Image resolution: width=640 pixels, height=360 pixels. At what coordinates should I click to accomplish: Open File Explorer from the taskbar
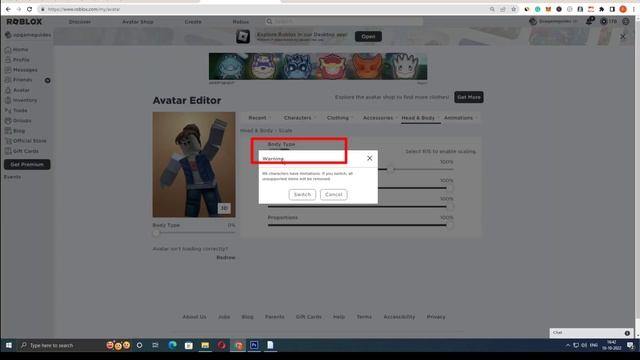pyautogui.click(x=205, y=345)
